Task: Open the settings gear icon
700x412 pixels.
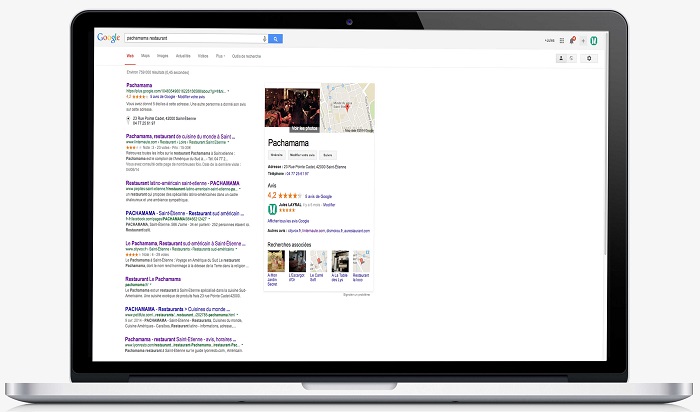Action: [589, 58]
